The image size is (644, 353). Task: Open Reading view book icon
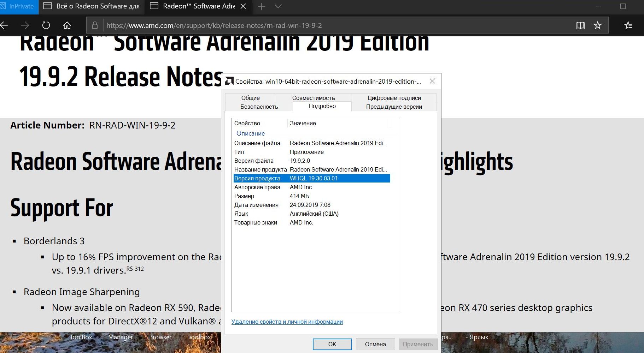(580, 25)
